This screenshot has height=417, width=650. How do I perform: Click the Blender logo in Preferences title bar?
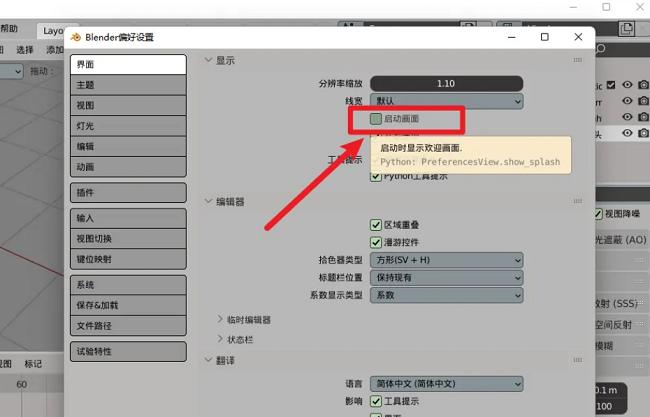[76, 37]
